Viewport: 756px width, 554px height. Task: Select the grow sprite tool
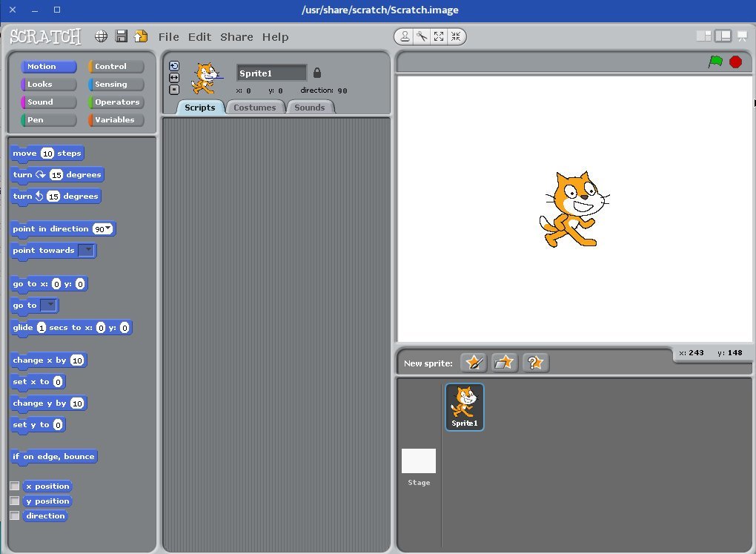[x=439, y=36]
